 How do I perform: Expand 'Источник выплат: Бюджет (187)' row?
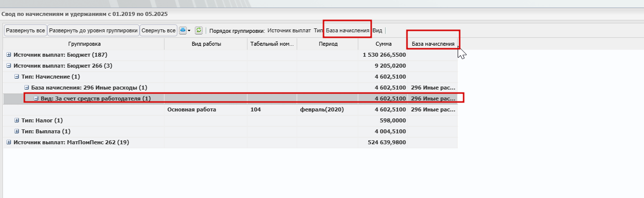8,55
